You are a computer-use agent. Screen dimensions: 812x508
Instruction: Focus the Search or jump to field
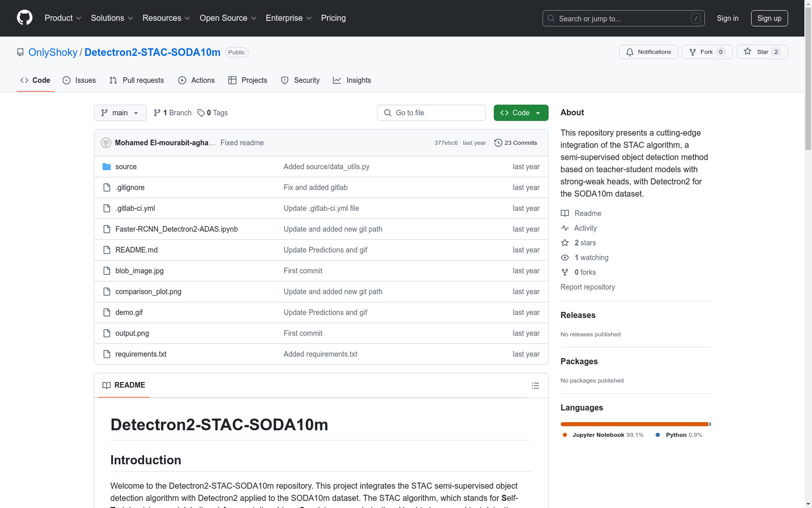coord(624,18)
